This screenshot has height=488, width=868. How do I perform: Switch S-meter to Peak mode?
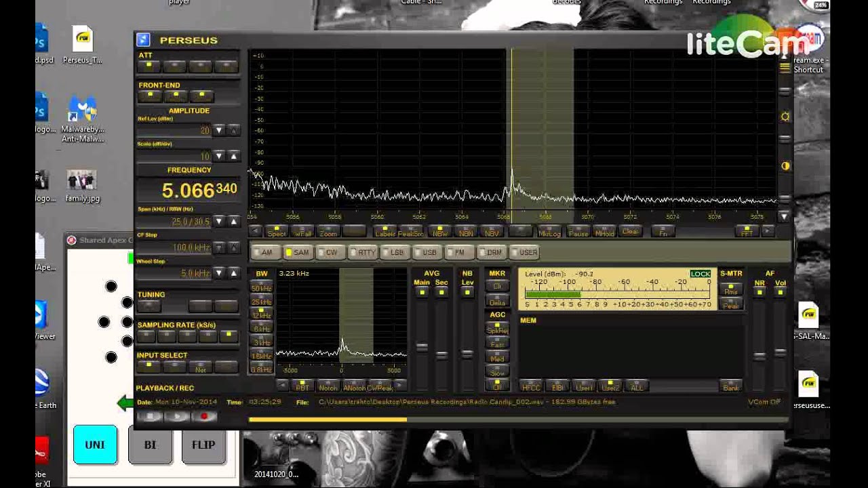pyautogui.click(x=731, y=305)
